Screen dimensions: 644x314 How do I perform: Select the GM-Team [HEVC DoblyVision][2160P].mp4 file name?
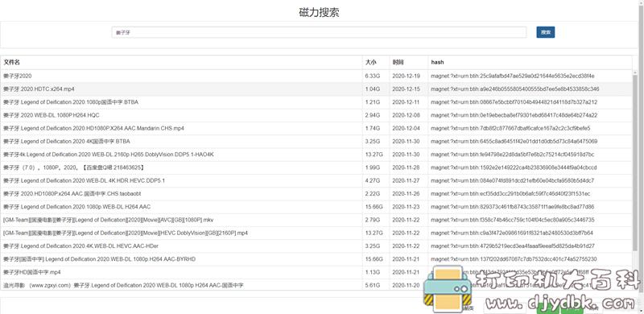pyautogui.click(x=126, y=233)
